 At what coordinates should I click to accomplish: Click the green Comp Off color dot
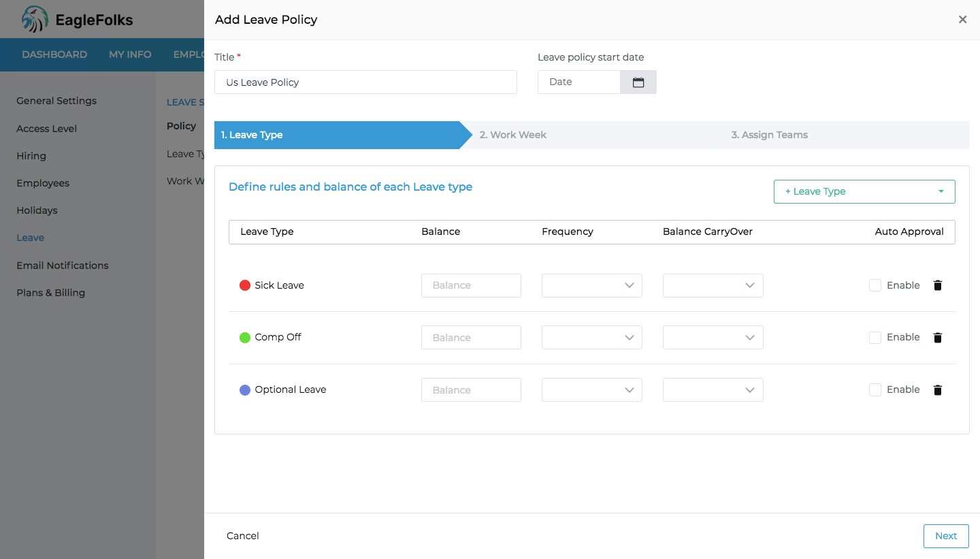click(245, 338)
